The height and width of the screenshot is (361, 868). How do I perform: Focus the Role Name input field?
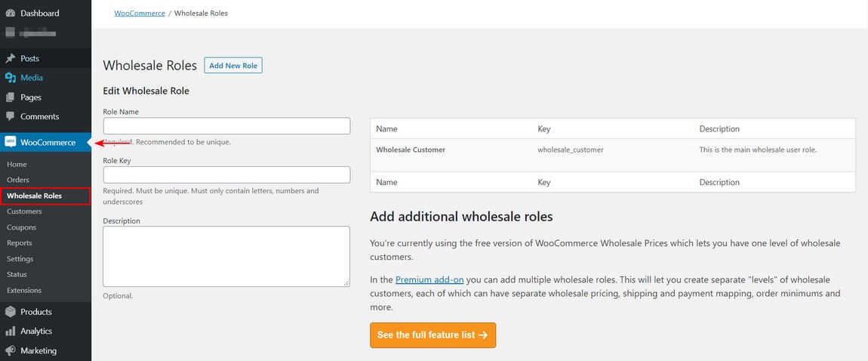tap(226, 125)
